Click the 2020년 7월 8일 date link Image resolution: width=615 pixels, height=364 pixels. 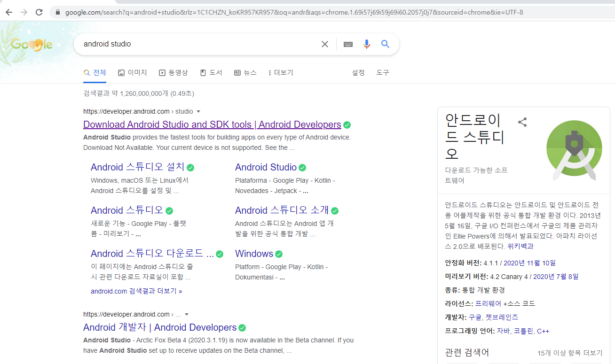(x=556, y=277)
